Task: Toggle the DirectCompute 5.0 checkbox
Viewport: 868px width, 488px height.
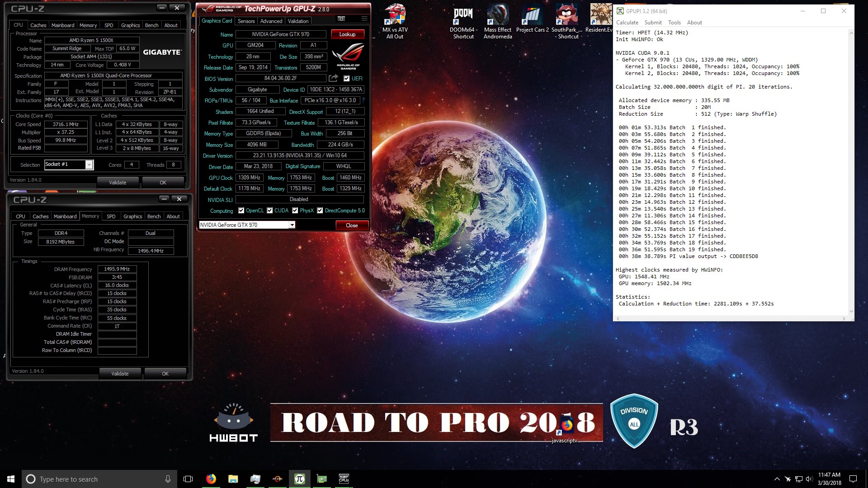Action: point(320,211)
